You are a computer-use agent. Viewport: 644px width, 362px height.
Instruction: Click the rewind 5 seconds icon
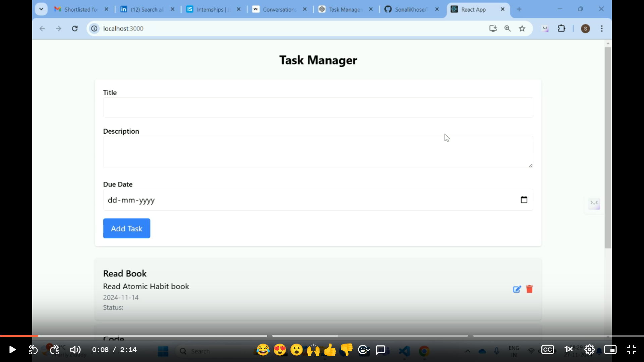coord(33,350)
